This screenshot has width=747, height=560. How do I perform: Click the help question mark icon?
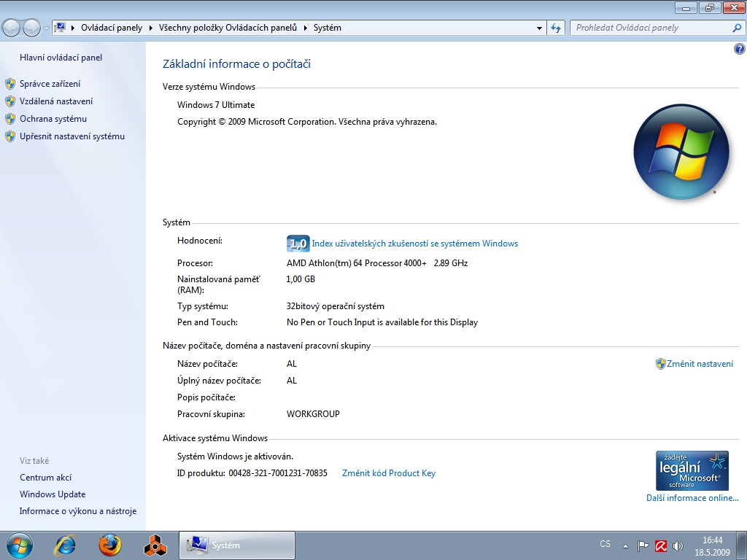740,49
